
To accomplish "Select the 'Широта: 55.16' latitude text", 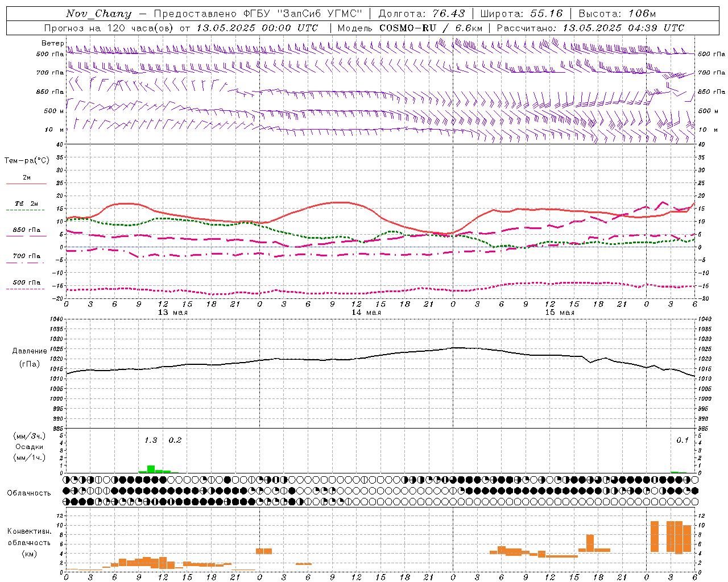I will 522,14.
